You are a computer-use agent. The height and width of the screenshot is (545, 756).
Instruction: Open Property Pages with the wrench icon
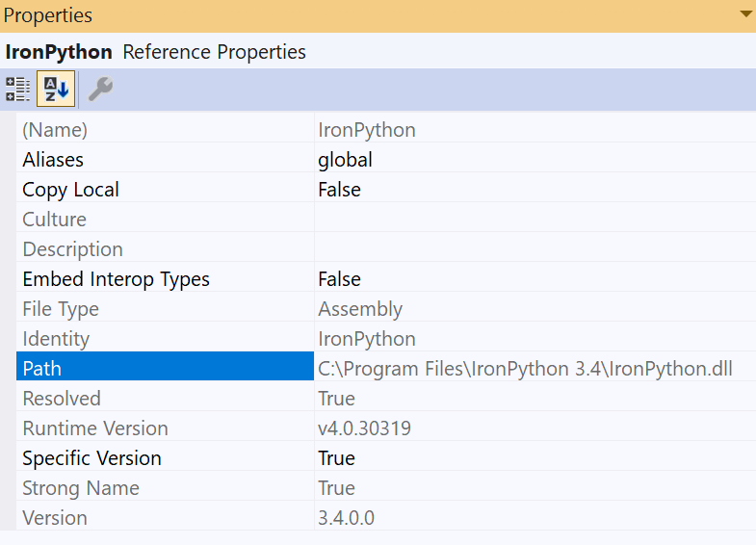[100, 89]
